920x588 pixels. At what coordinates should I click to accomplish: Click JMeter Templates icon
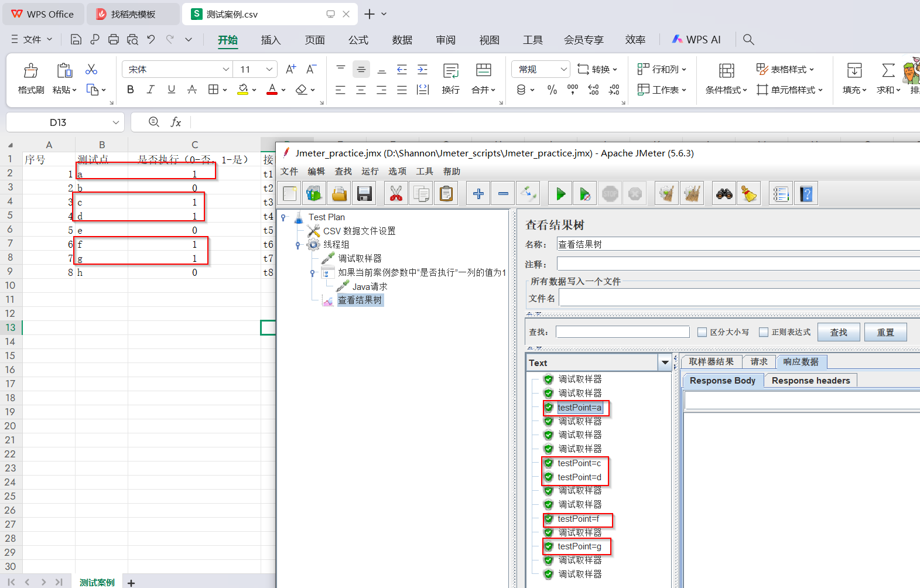coord(314,194)
